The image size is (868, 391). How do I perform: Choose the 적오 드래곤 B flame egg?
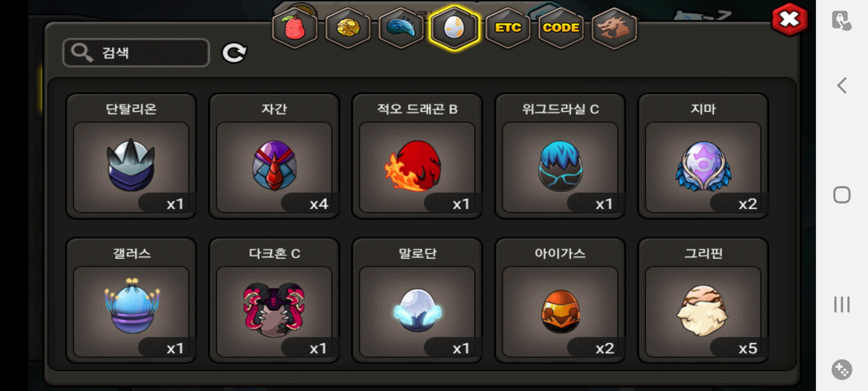click(x=417, y=156)
